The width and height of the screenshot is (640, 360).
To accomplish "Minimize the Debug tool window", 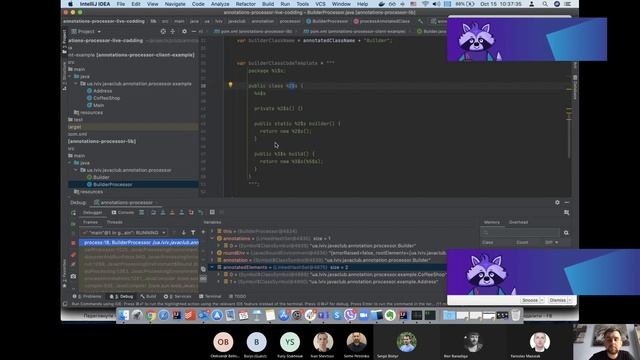I will pyautogui.click(x=567, y=202).
